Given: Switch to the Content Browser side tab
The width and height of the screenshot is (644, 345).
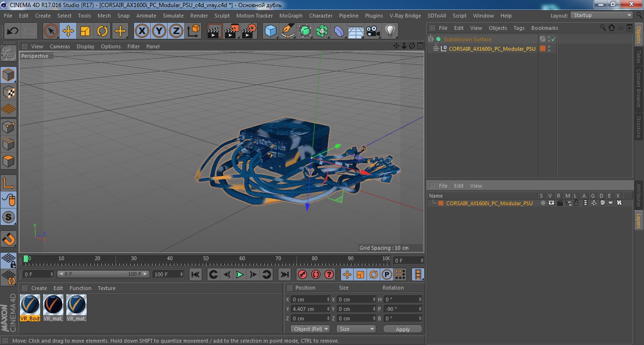Looking at the screenshot, I should 639,88.
